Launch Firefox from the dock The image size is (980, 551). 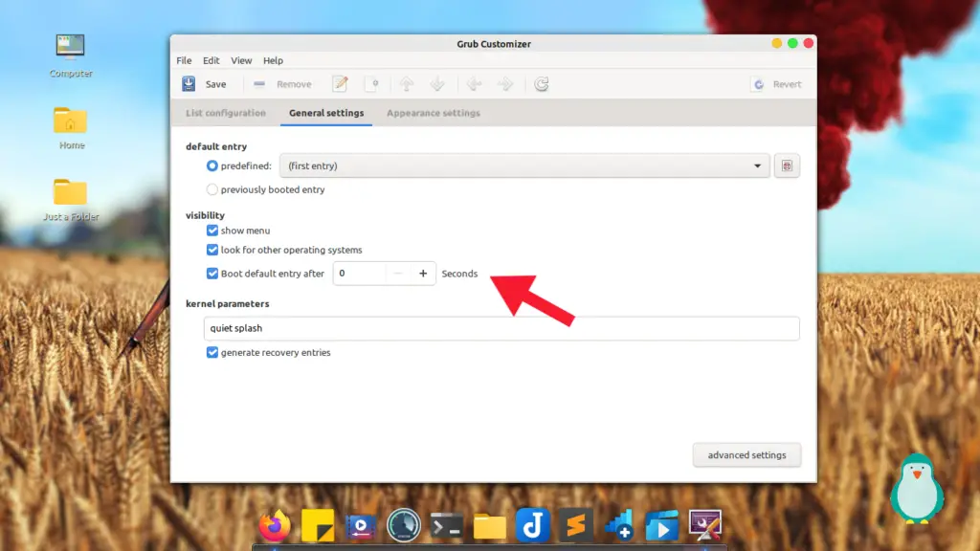coord(275,525)
